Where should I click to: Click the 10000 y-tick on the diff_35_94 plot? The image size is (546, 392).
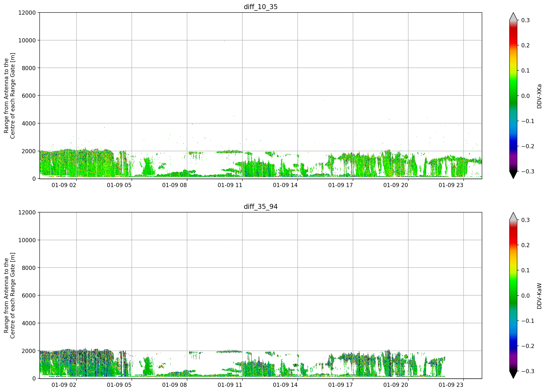coord(27,240)
